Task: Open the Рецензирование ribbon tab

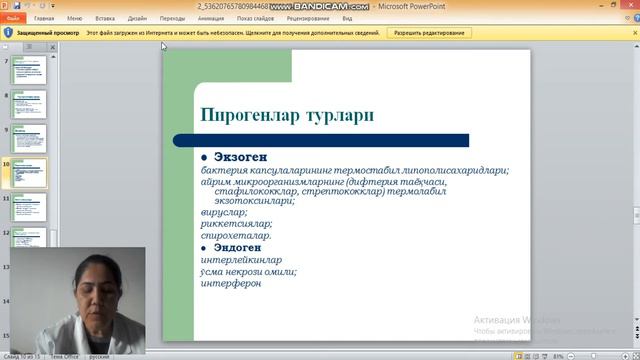Action: click(x=308, y=18)
